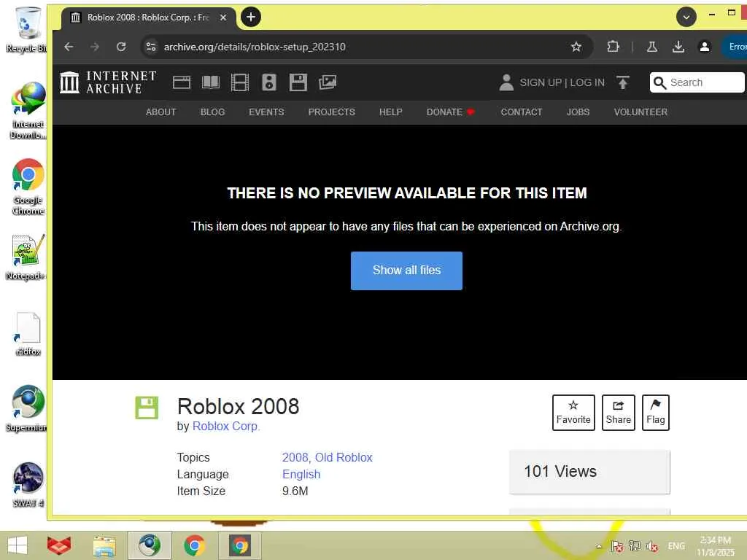Image resolution: width=747 pixels, height=560 pixels.
Task: Open the Internet Archive logo home link
Action: pos(109,82)
